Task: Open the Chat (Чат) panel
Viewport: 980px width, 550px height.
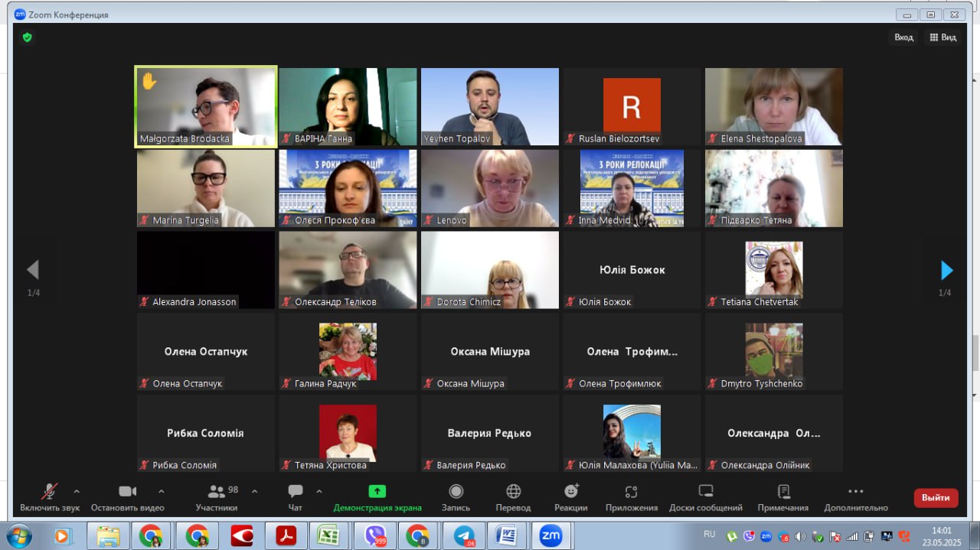Action: pos(296,492)
